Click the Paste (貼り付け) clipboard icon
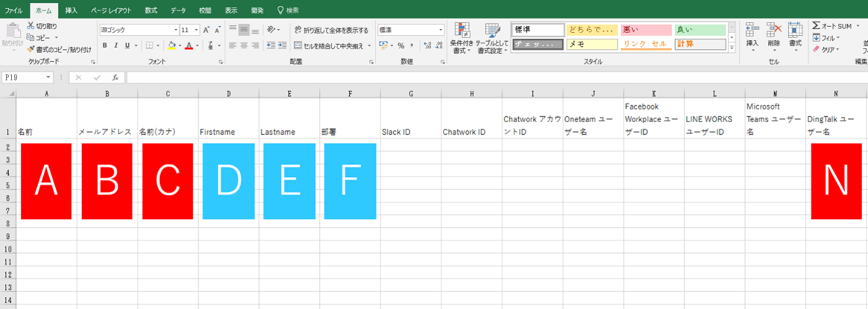The image size is (868, 309). (x=12, y=30)
